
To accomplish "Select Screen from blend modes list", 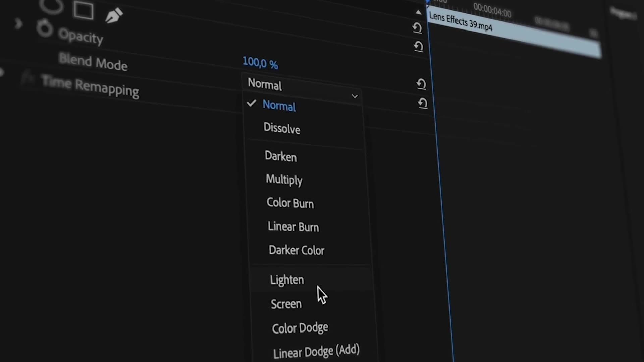I will click(x=287, y=304).
